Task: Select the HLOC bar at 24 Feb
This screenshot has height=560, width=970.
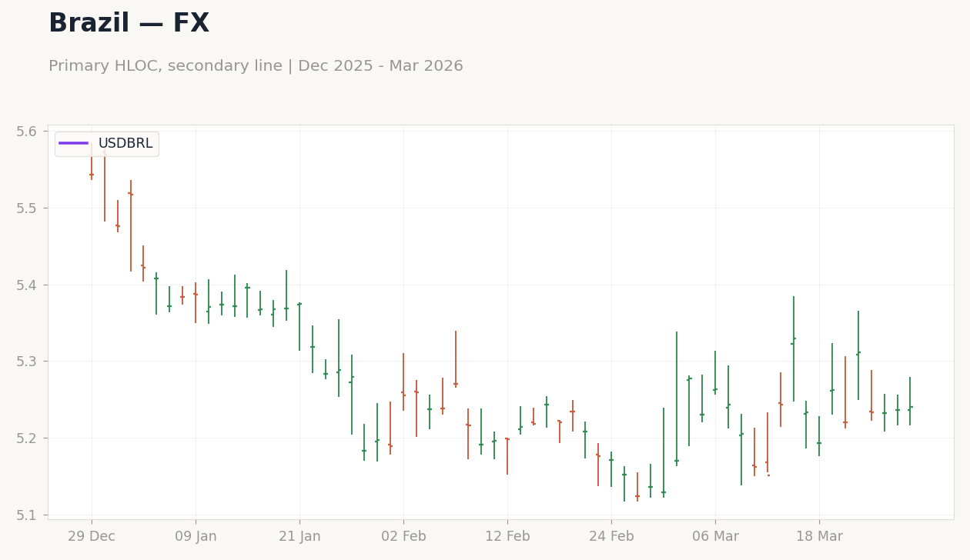Action: (x=611, y=469)
